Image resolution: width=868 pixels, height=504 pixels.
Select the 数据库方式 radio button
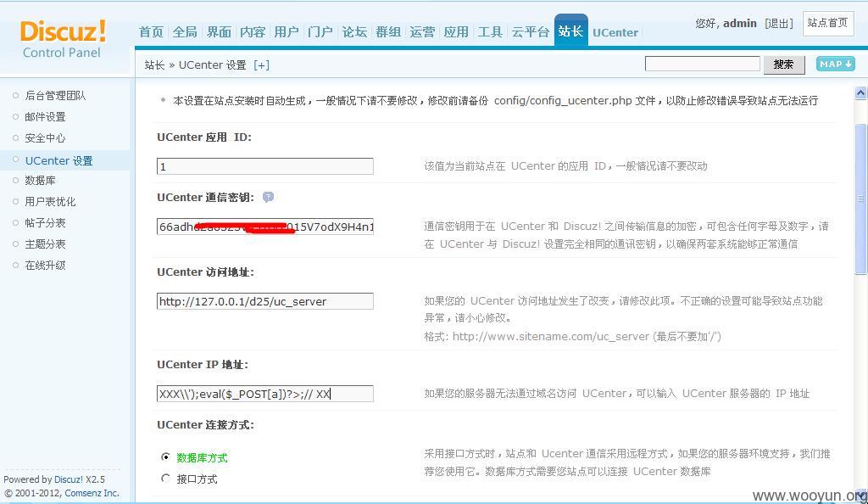pos(165,457)
